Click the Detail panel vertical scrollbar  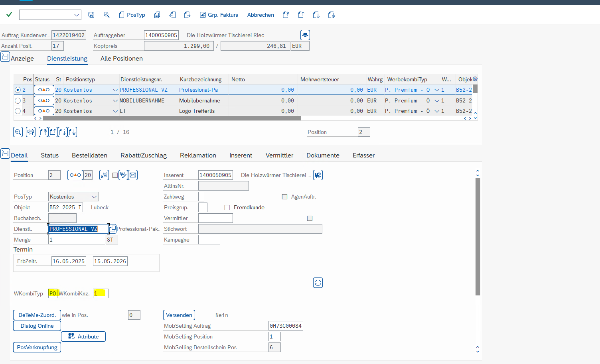(x=478, y=237)
